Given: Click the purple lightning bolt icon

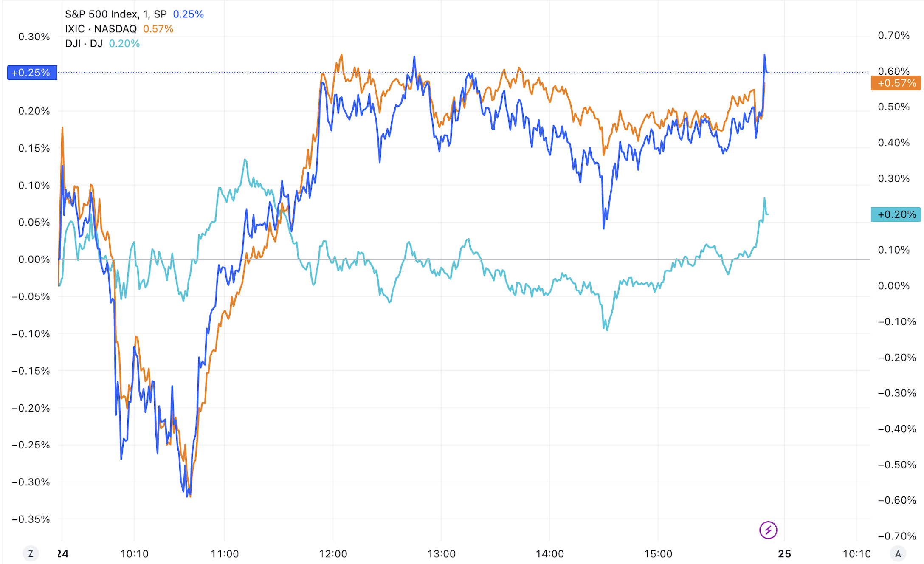Looking at the screenshot, I should 768,530.
